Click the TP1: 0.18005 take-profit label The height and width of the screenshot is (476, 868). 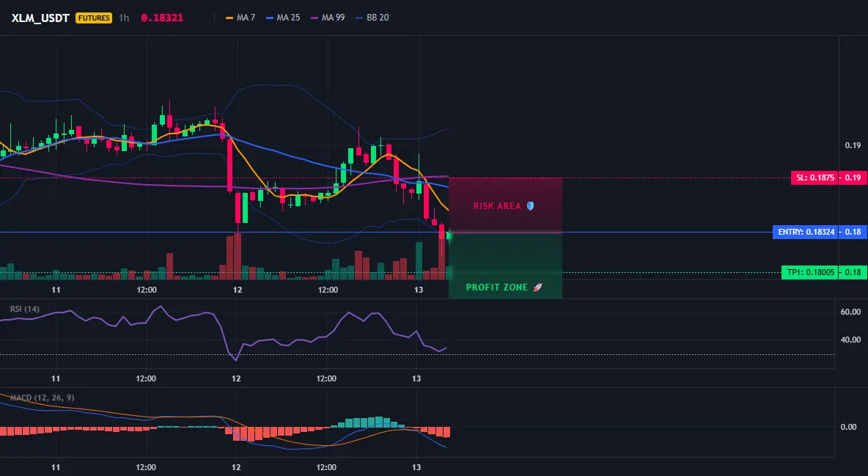(x=809, y=272)
